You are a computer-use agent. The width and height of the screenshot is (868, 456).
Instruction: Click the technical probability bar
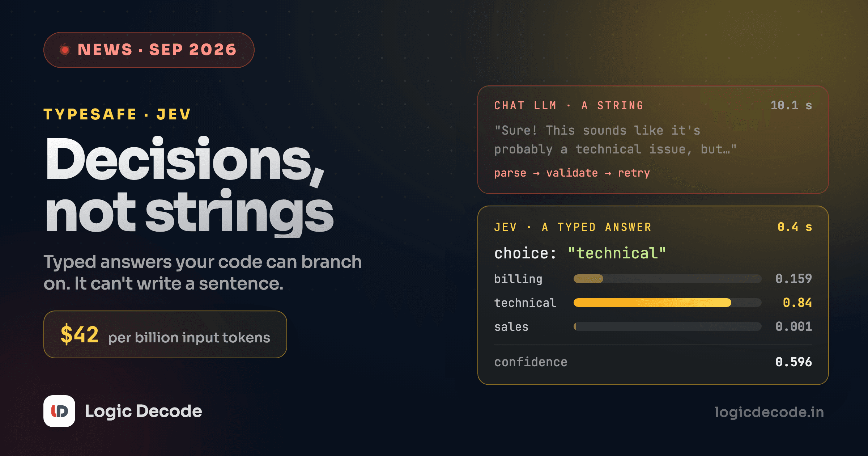668,303
